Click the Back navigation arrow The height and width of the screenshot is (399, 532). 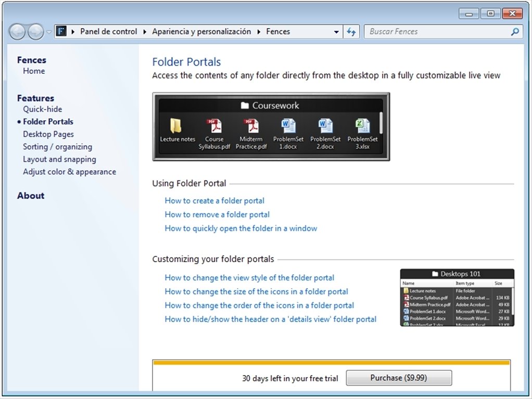[17, 32]
